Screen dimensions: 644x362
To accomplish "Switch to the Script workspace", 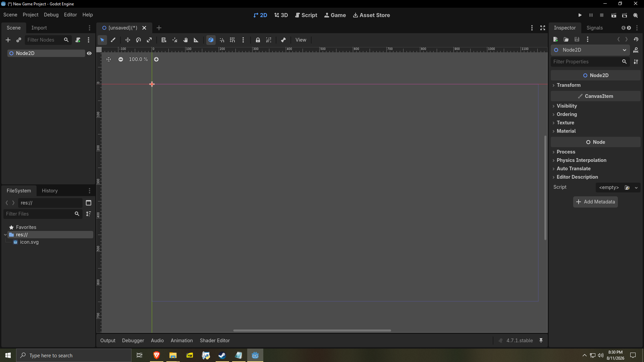I will click(306, 15).
